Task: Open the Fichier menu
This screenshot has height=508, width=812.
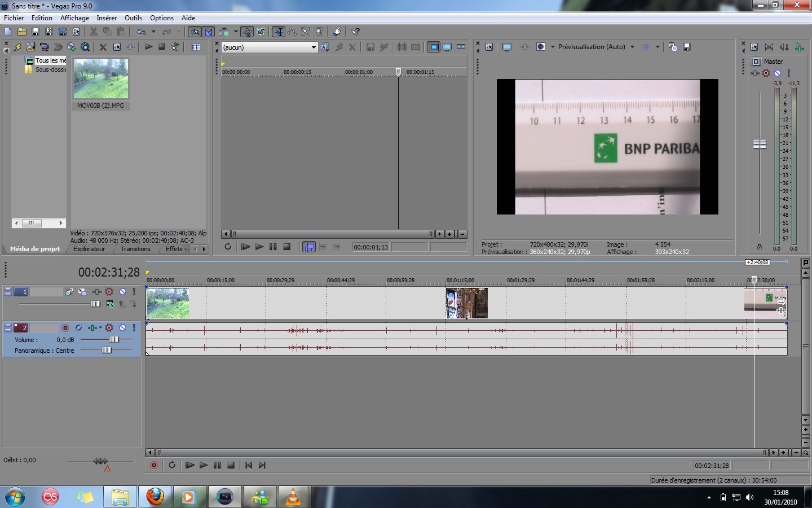Action: pyautogui.click(x=14, y=18)
